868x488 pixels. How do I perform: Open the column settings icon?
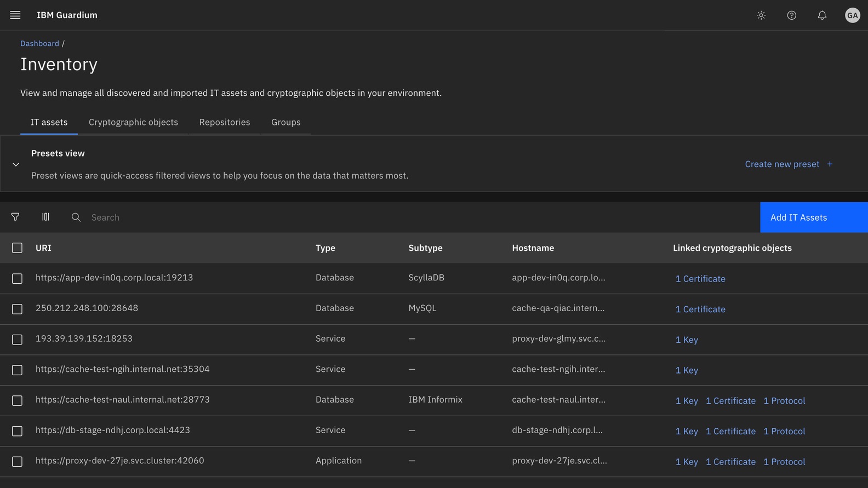pos(46,217)
